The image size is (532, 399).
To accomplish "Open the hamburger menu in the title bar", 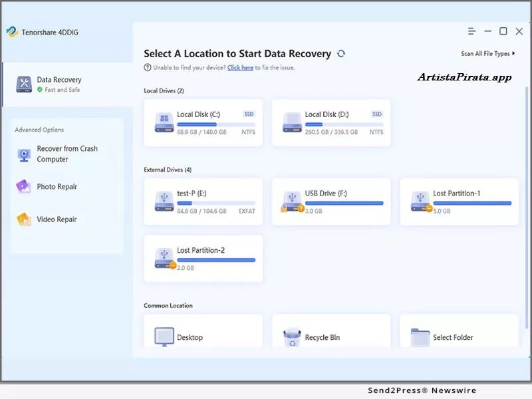I will [x=471, y=31].
